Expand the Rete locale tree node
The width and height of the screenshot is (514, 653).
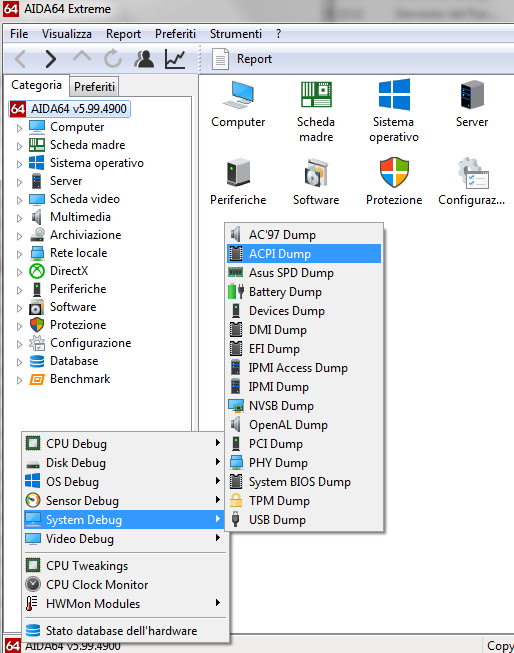tap(19, 254)
